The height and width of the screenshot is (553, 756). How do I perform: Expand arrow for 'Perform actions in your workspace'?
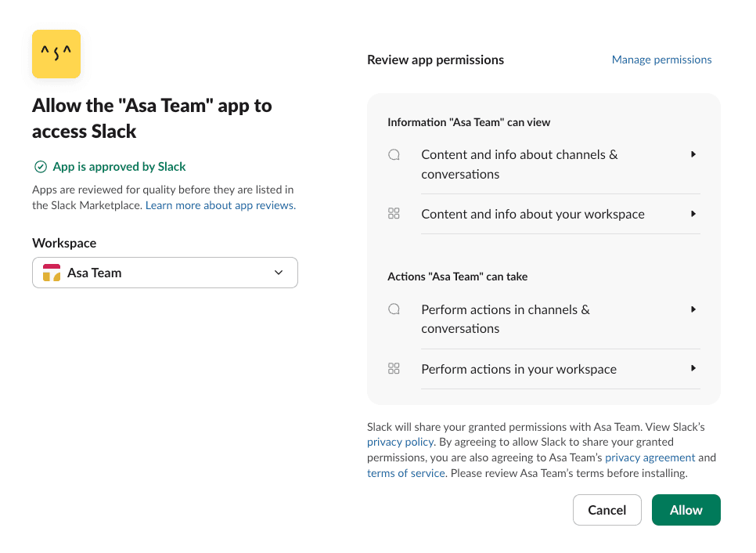tap(693, 368)
